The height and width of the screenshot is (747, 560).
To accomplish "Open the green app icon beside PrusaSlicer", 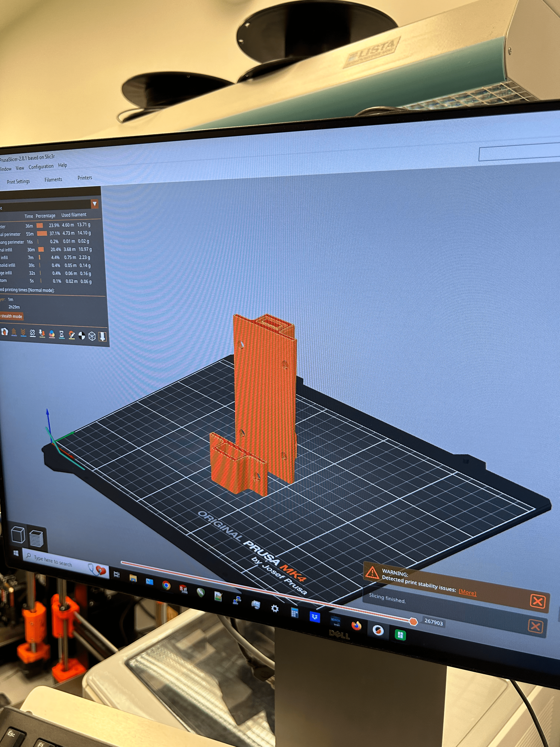I will coord(400,635).
